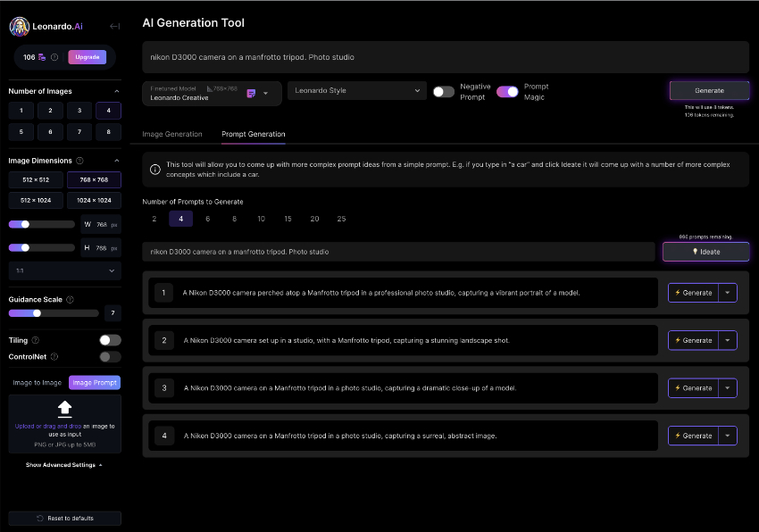Generate image from prompt 4
Image resolution: width=759 pixels, height=532 pixels.
pos(694,436)
